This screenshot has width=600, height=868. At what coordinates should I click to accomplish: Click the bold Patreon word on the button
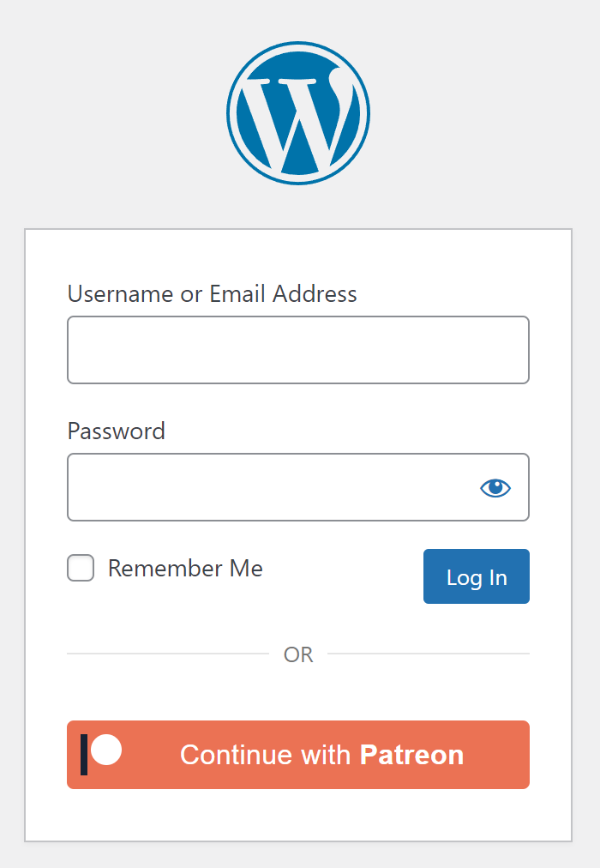click(x=411, y=755)
